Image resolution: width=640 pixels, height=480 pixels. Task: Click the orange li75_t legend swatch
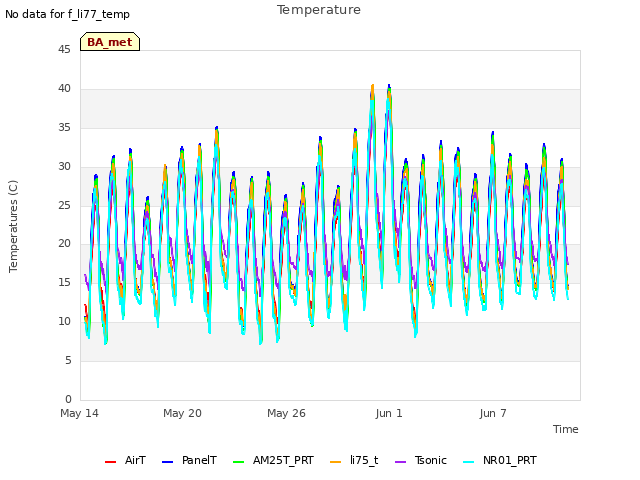click(336, 462)
